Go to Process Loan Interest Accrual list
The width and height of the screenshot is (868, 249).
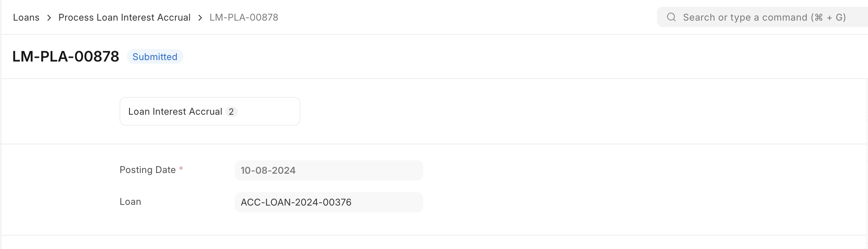click(x=124, y=17)
